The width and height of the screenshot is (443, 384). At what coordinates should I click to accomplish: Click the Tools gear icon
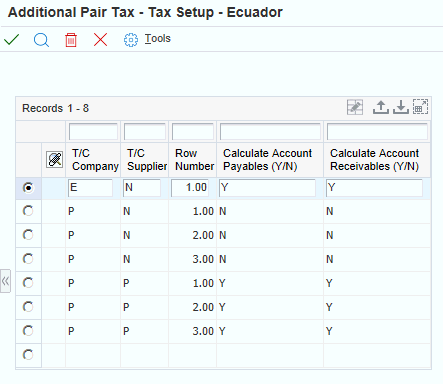click(x=131, y=40)
